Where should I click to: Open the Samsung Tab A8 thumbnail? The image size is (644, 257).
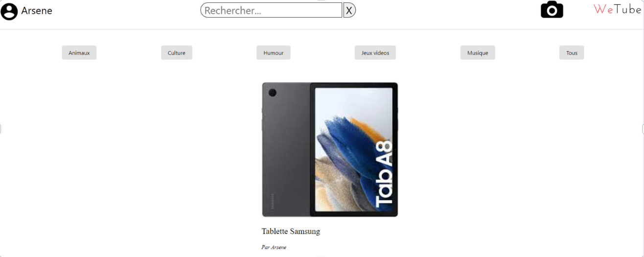(x=330, y=150)
